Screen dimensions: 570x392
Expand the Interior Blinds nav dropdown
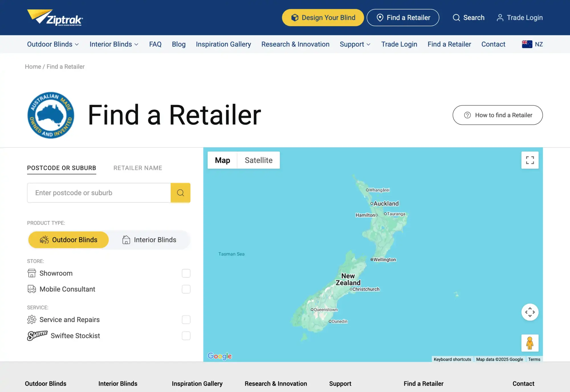[114, 44]
